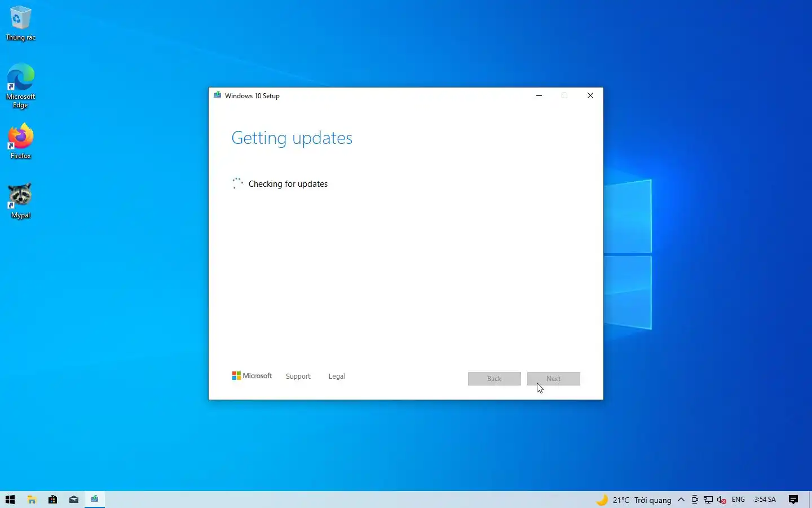Viewport: 812px width, 508px height.
Task: Close the Windows 10 Setup window
Action: coord(590,95)
